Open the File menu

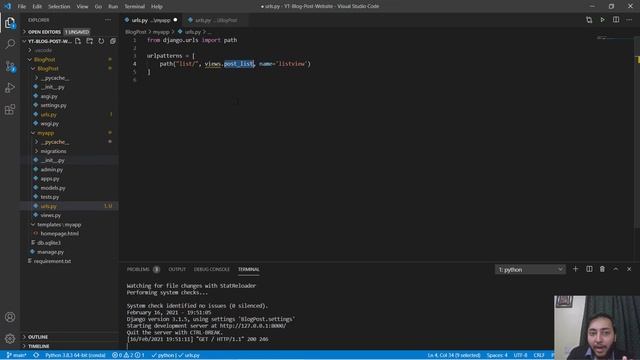click(x=22, y=7)
